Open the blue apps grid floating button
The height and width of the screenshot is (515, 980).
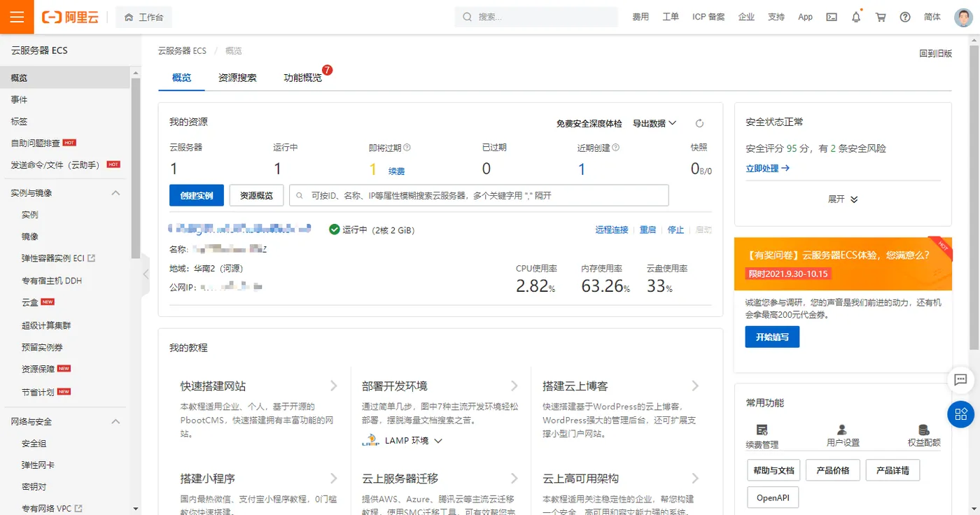coord(961,414)
